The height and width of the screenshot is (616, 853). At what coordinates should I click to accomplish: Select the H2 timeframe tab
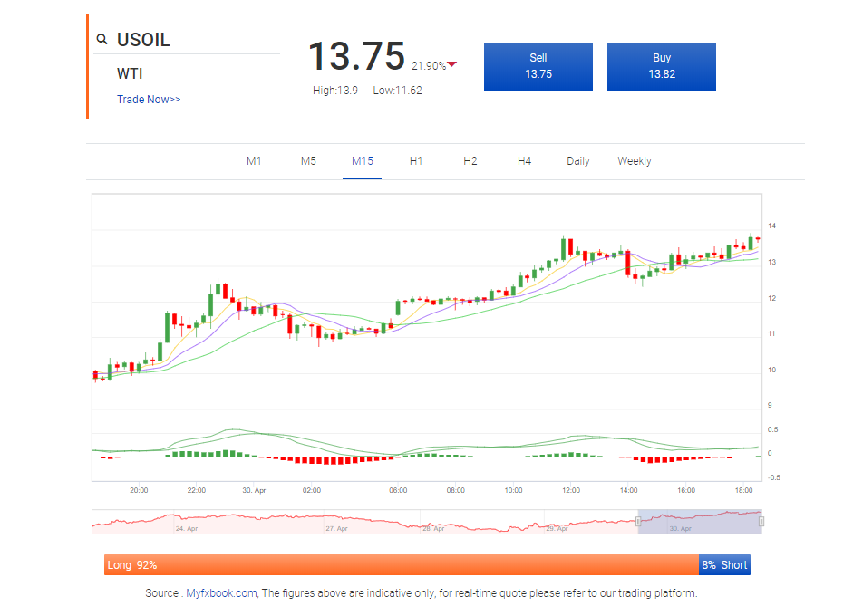[x=470, y=161]
